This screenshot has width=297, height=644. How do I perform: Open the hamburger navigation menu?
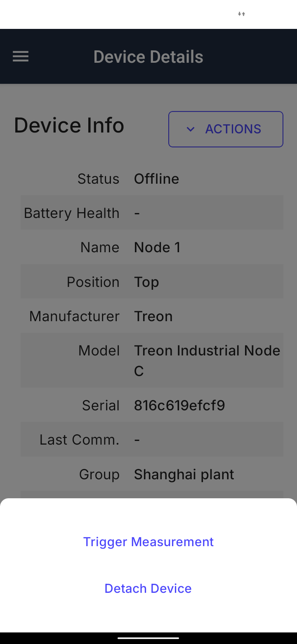coord(21,57)
